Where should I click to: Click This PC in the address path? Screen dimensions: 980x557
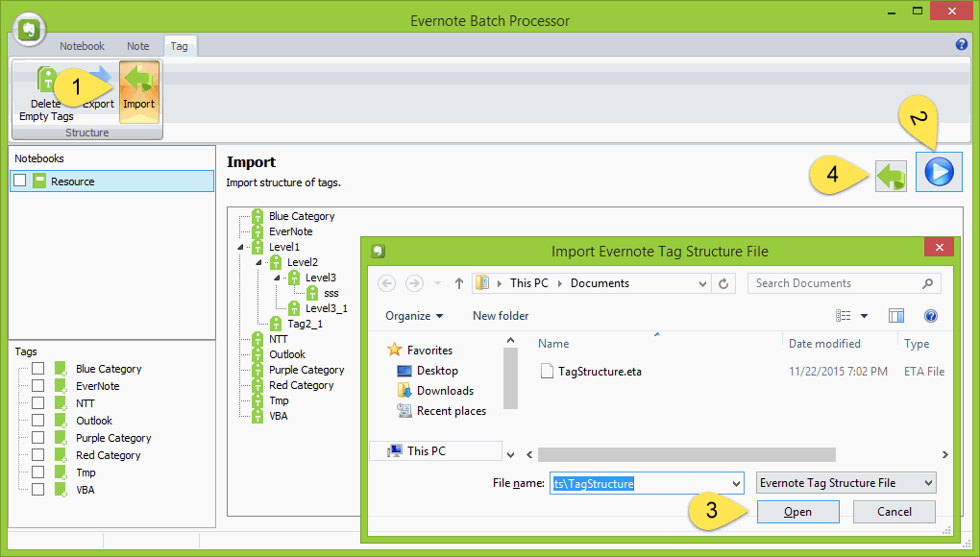click(528, 283)
